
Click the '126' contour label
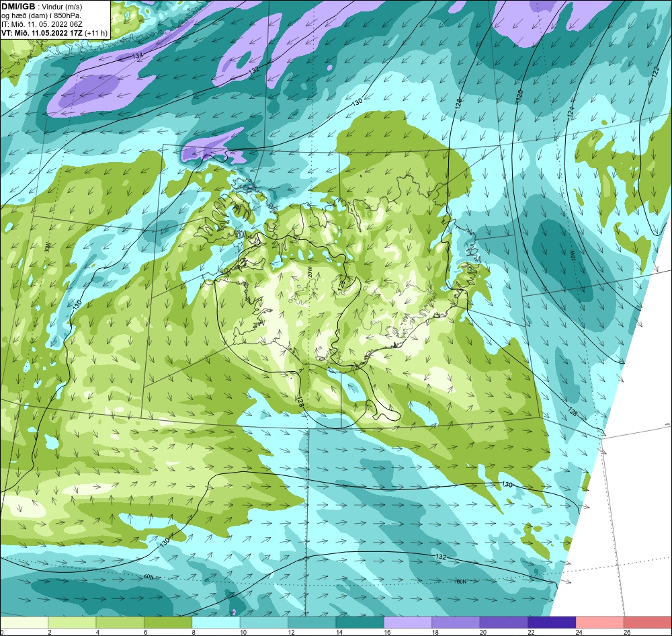click(x=520, y=95)
